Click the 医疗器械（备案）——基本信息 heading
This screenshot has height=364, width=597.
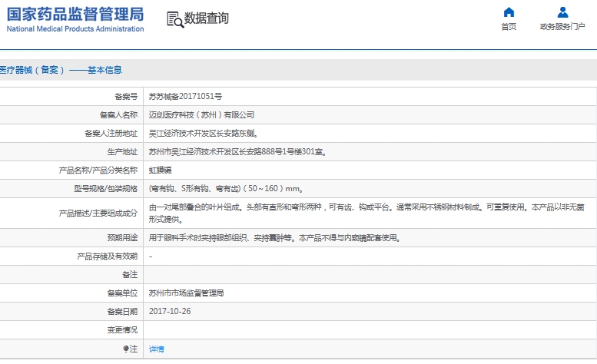click(x=61, y=70)
